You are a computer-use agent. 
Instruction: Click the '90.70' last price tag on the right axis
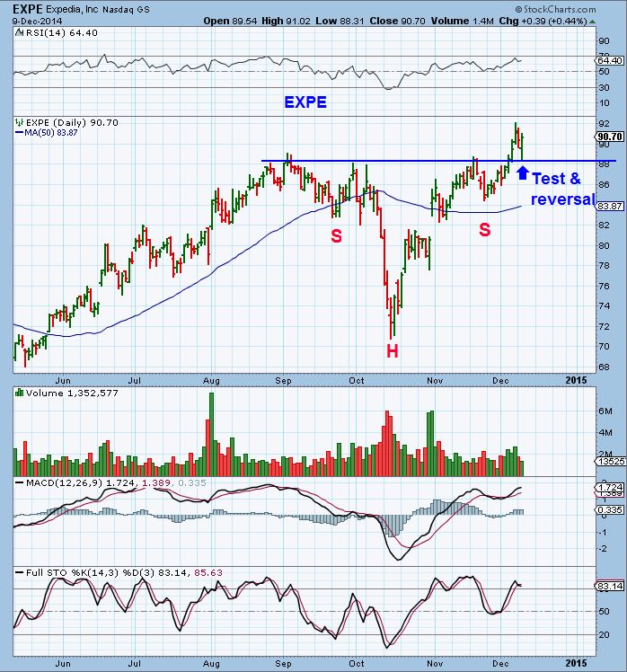tap(610, 137)
